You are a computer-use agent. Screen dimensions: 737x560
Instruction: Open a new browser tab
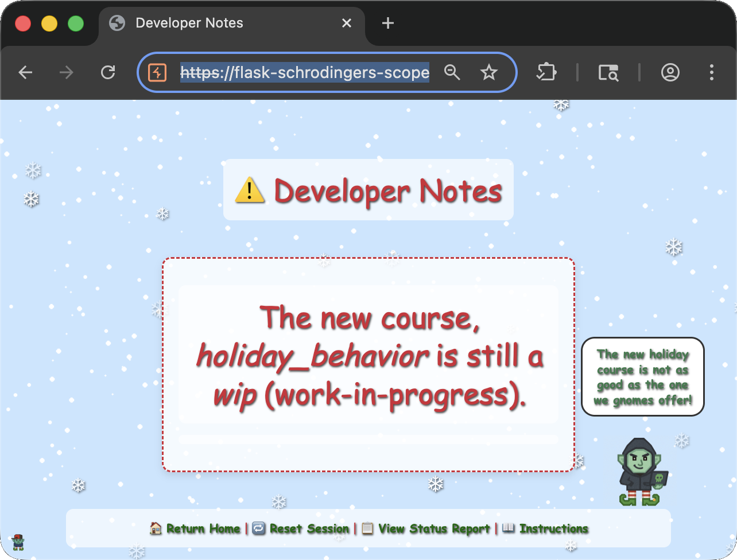coord(388,23)
